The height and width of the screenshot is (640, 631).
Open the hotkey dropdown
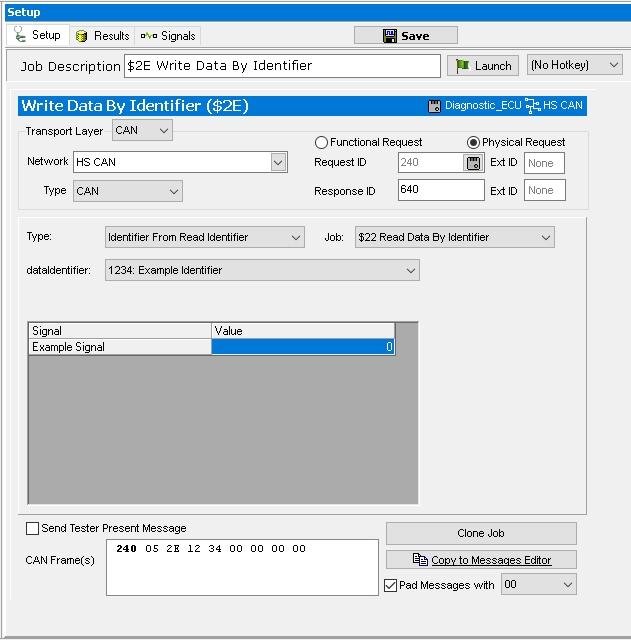click(575, 66)
